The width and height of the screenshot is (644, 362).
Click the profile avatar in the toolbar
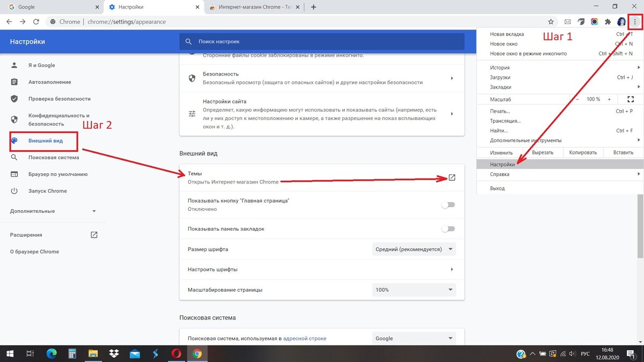[621, 21]
